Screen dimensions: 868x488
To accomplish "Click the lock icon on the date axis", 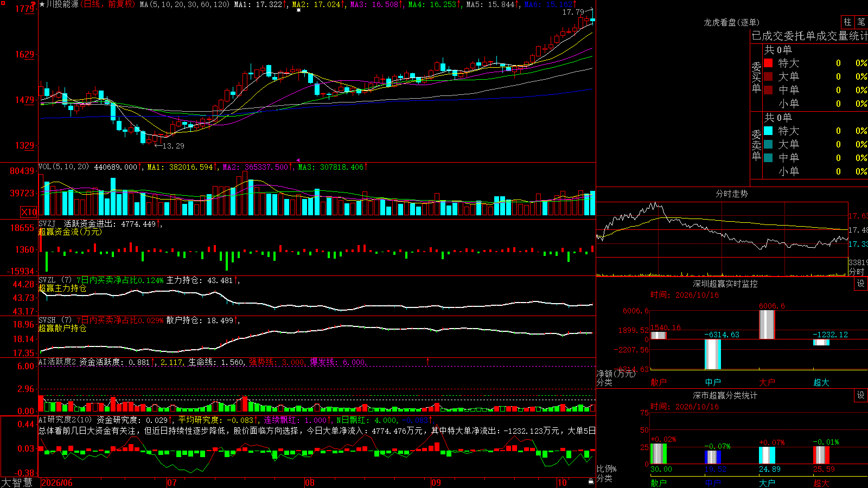I will [591, 481].
